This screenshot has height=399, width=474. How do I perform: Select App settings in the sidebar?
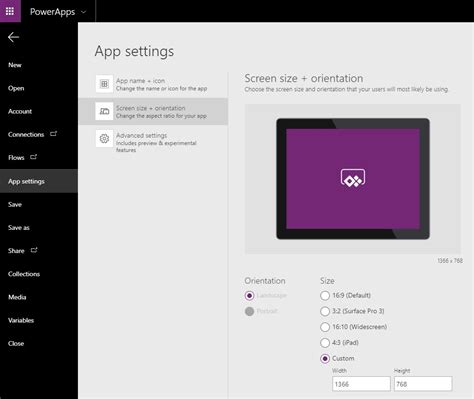click(x=39, y=181)
